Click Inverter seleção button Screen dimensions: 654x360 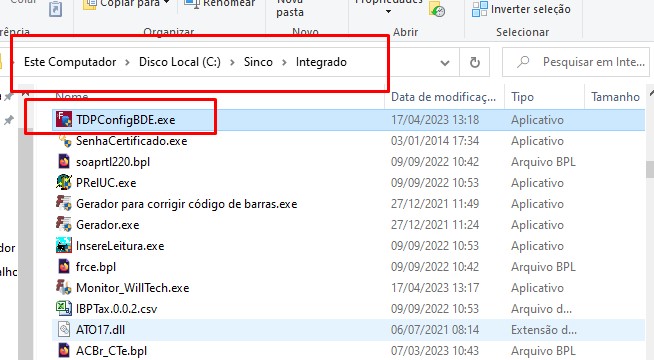point(521,9)
